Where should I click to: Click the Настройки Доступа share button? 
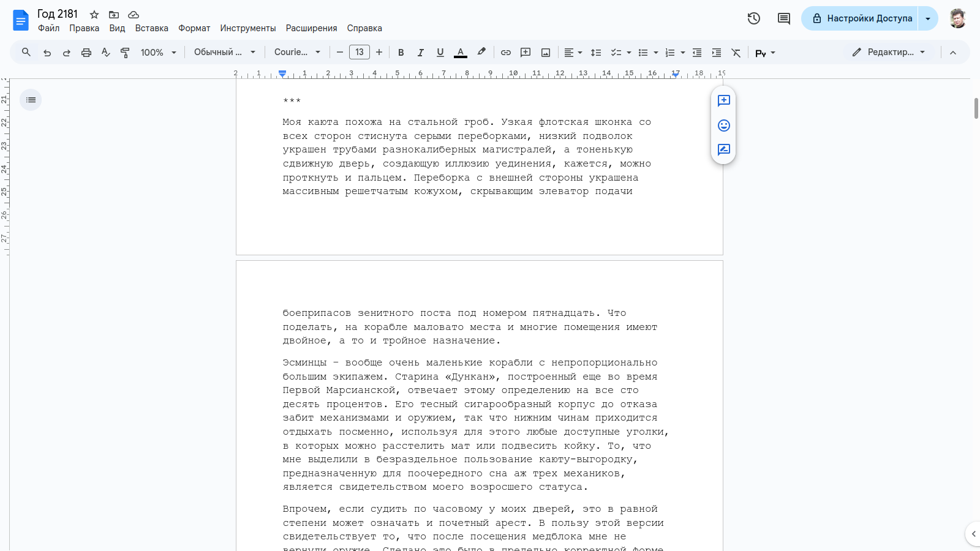[x=860, y=18]
